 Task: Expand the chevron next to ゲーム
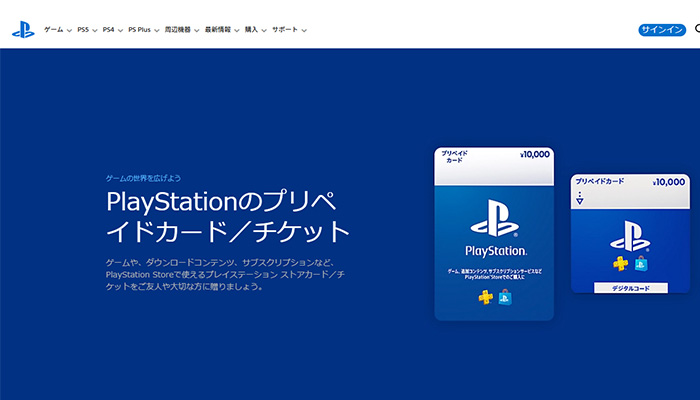click(69, 30)
